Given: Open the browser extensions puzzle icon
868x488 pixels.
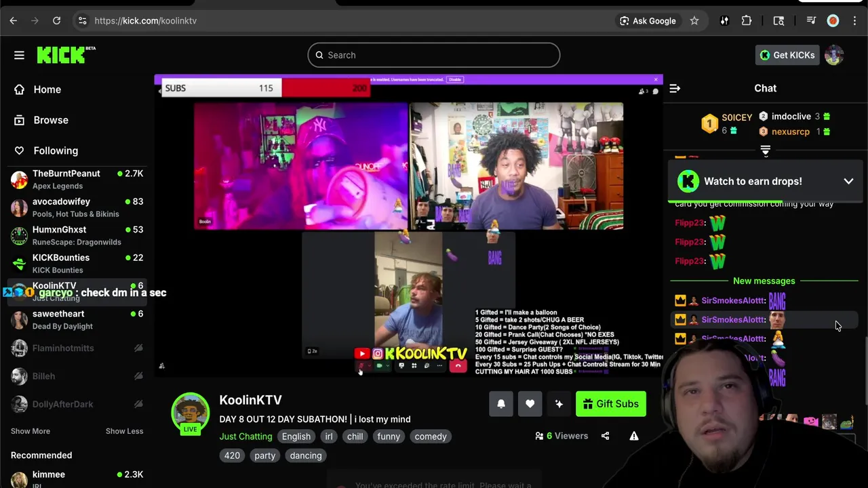Looking at the screenshot, I should 747,21.
